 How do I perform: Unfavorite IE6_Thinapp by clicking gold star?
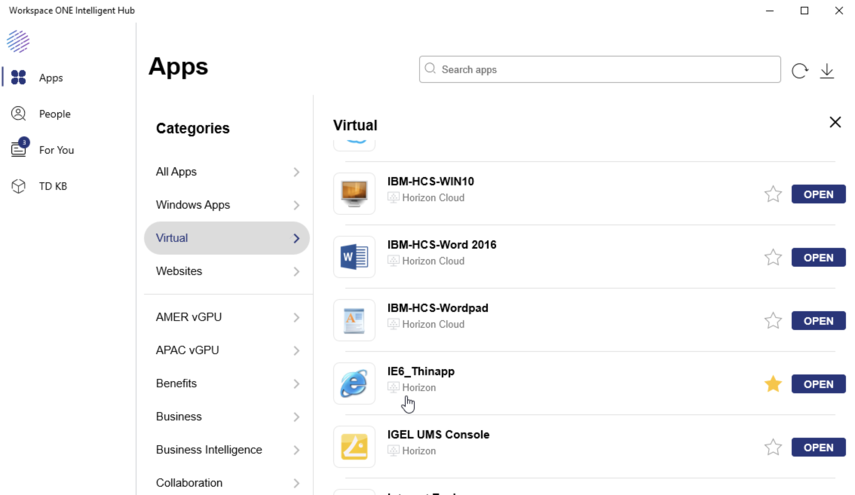[x=773, y=384]
